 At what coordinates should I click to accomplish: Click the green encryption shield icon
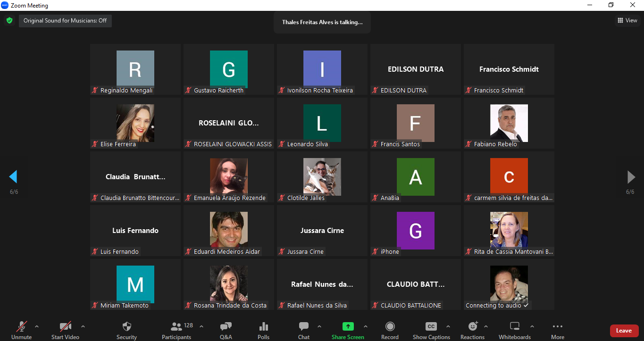tap(9, 21)
